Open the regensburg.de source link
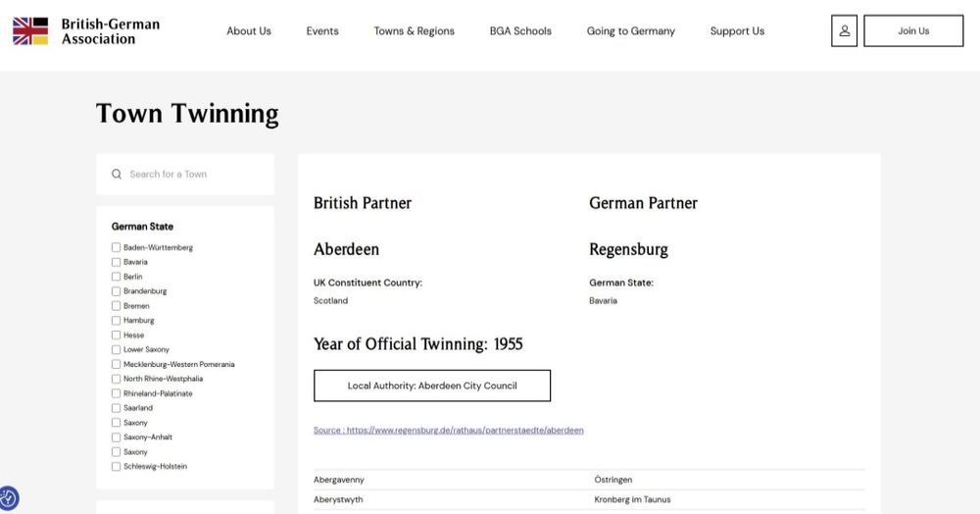 point(449,431)
